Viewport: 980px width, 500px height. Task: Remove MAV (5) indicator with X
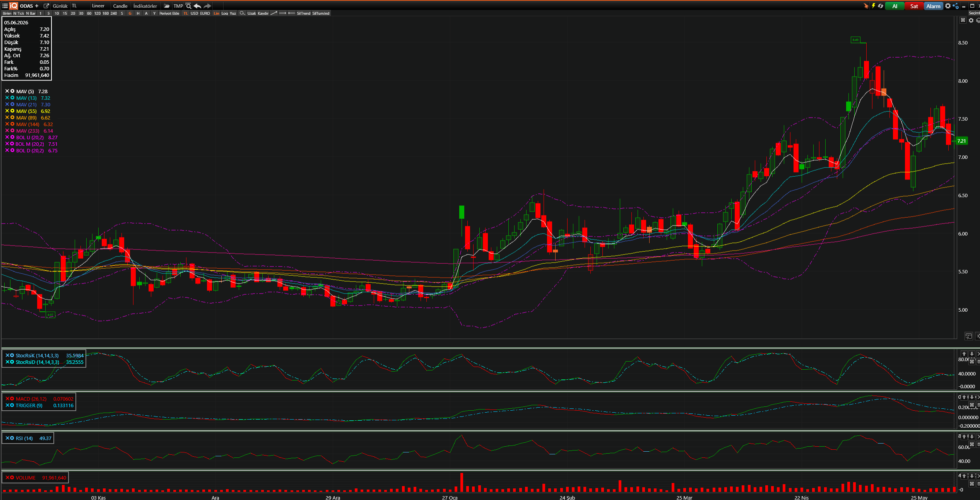pos(7,91)
